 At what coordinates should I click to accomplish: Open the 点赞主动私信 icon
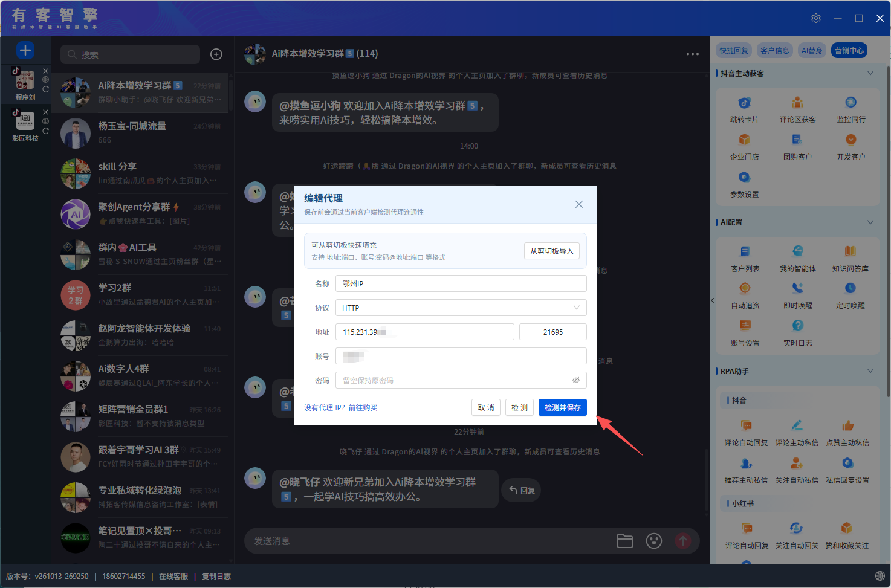pos(847,425)
